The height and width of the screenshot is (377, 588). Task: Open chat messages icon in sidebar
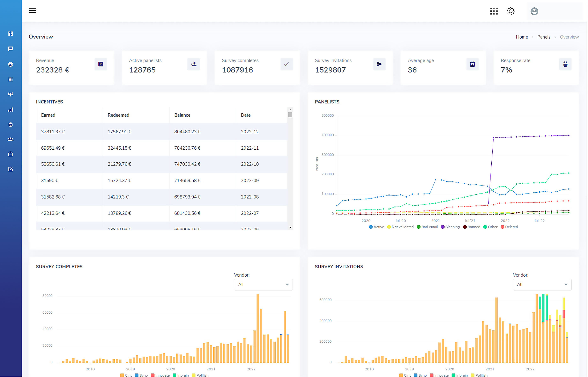10,49
